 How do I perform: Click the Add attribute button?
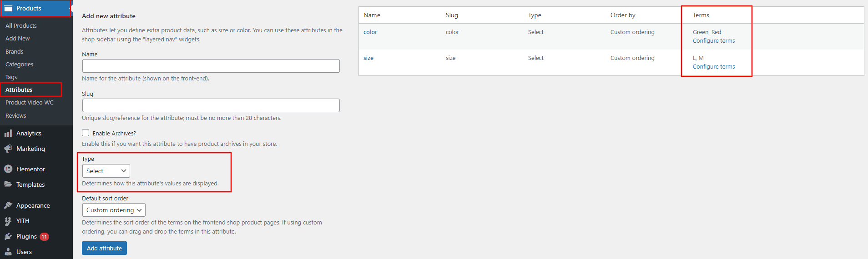click(104, 248)
